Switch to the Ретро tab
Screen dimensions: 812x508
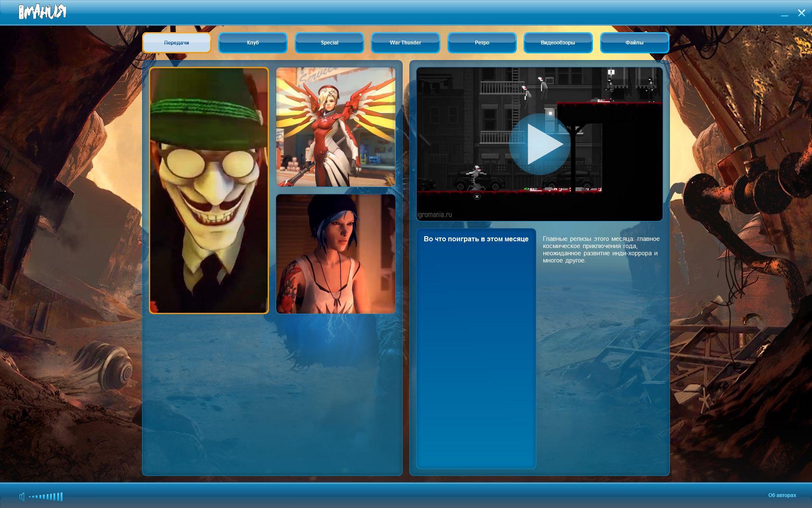point(482,43)
